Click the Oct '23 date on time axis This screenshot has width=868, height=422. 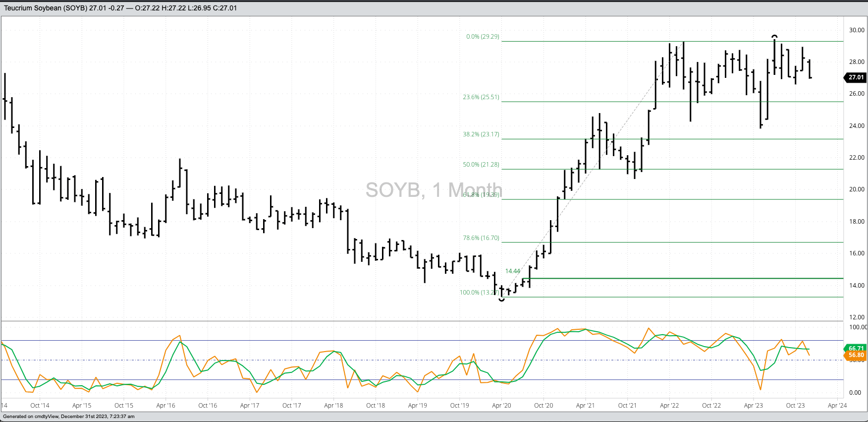click(795, 406)
